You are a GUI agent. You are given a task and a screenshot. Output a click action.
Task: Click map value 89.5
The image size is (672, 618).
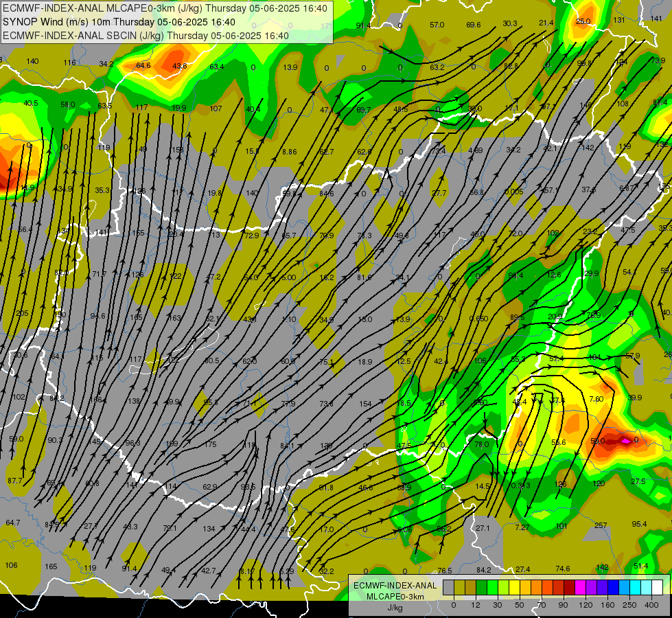point(518,317)
